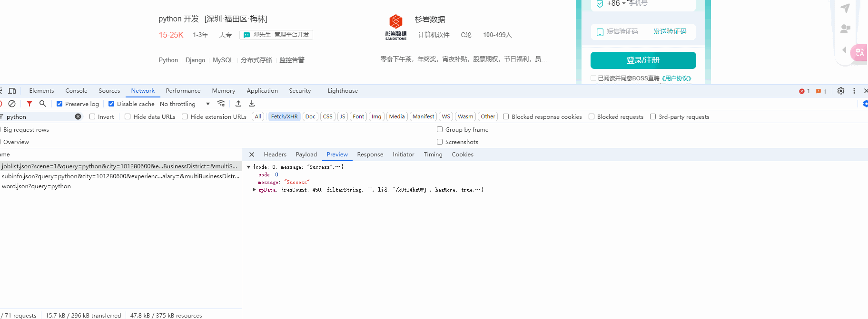
Task: Open the Application tab
Action: click(262, 91)
